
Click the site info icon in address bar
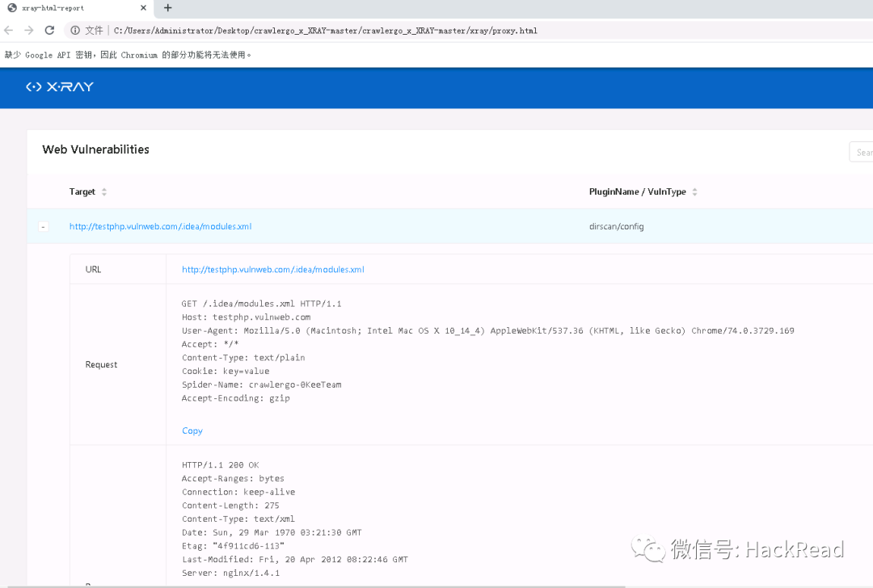[x=75, y=31]
